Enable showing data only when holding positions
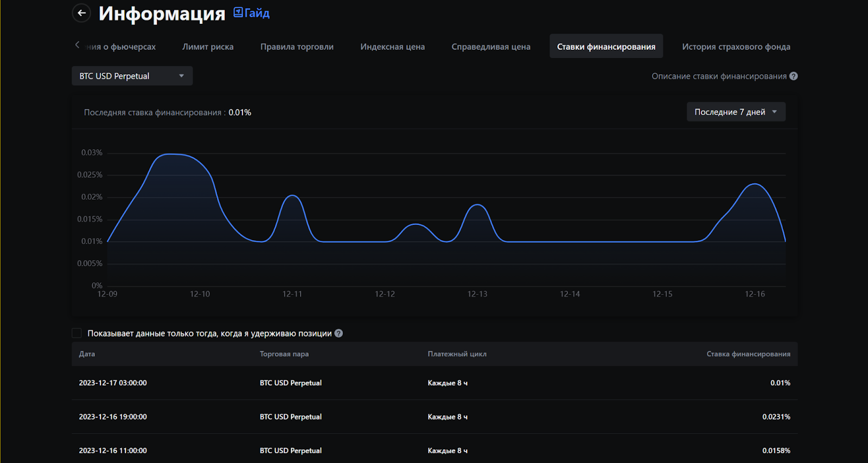 77,333
